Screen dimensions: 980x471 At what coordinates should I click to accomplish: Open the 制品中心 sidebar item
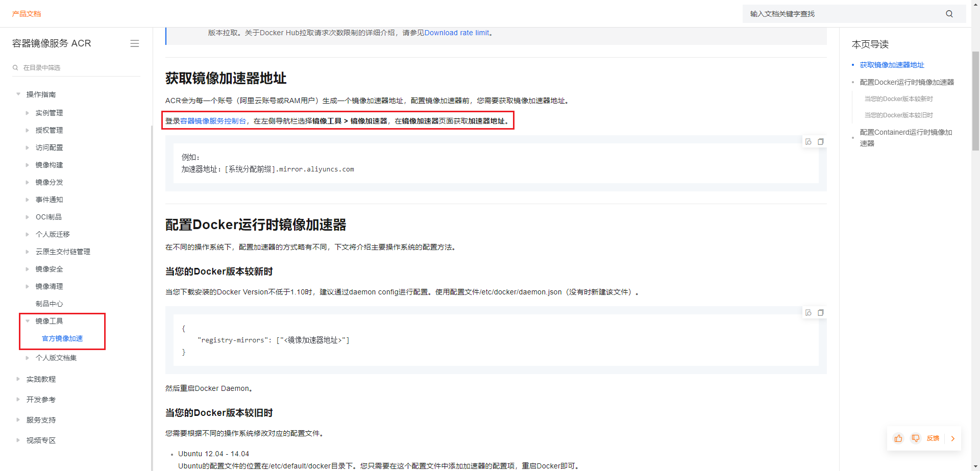pos(49,304)
